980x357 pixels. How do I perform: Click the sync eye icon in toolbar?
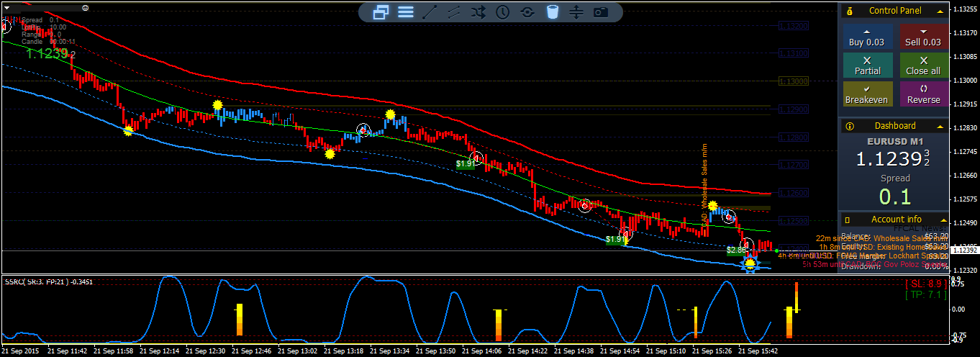pyautogui.click(x=527, y=12)
